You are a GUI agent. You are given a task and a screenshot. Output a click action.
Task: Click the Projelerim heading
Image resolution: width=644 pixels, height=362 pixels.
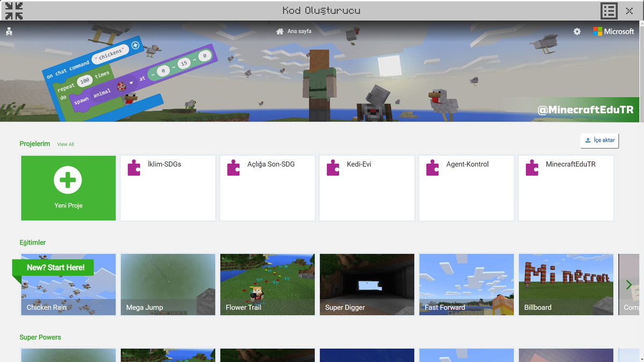35,144
